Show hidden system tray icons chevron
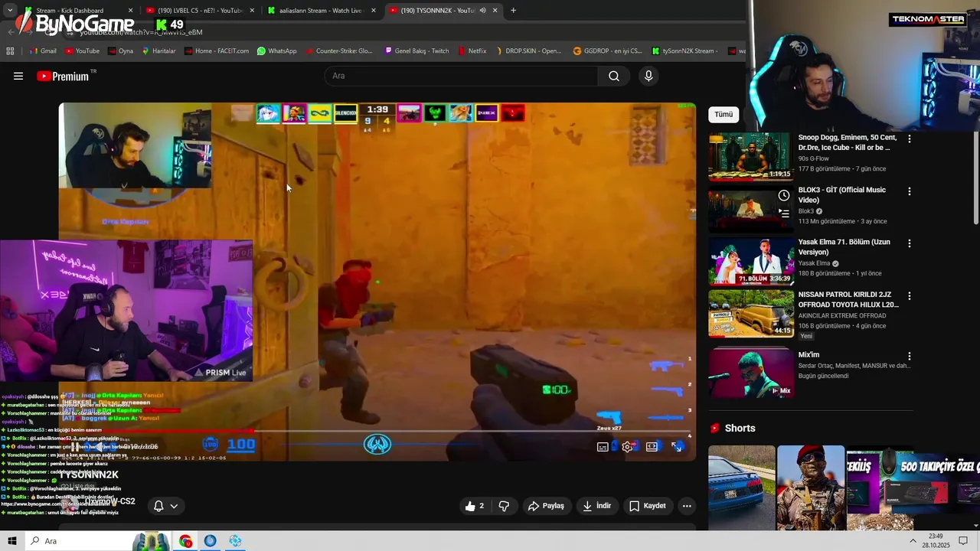Screen dimensions: 980x551 tap(913, 541)
